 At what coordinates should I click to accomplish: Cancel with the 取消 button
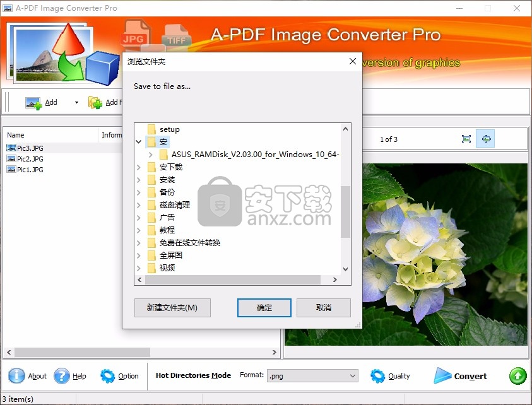tap(324, 308)
